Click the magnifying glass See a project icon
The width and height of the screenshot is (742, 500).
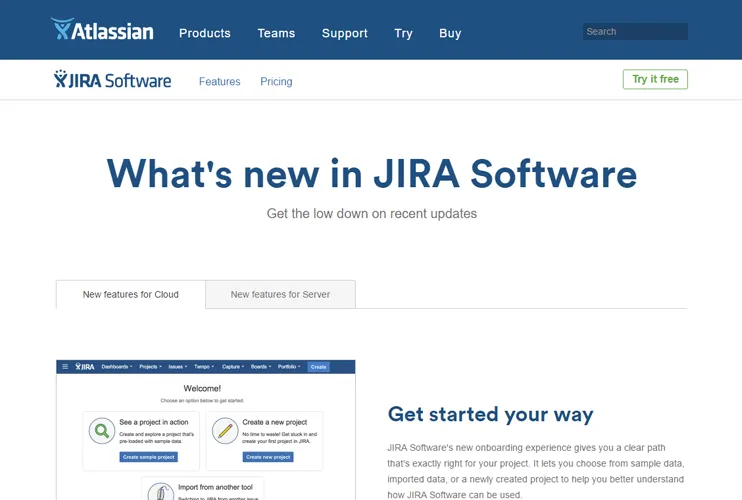(102, 430)
